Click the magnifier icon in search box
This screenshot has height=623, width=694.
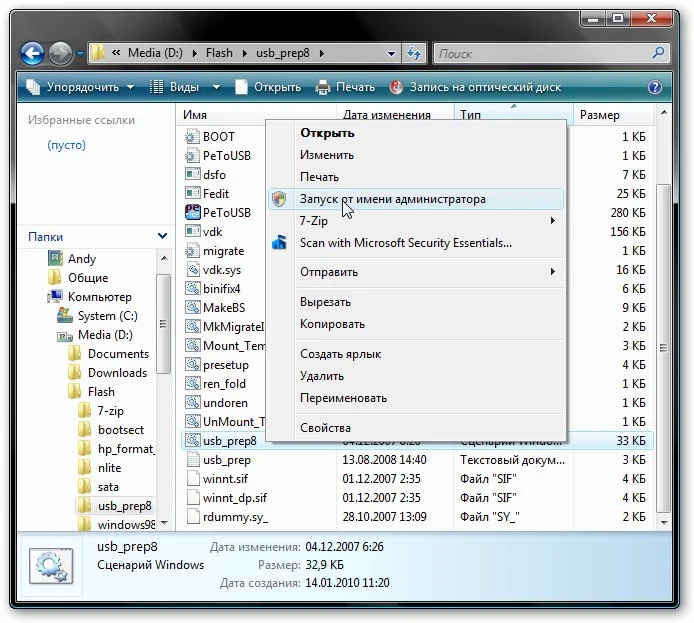659,53
